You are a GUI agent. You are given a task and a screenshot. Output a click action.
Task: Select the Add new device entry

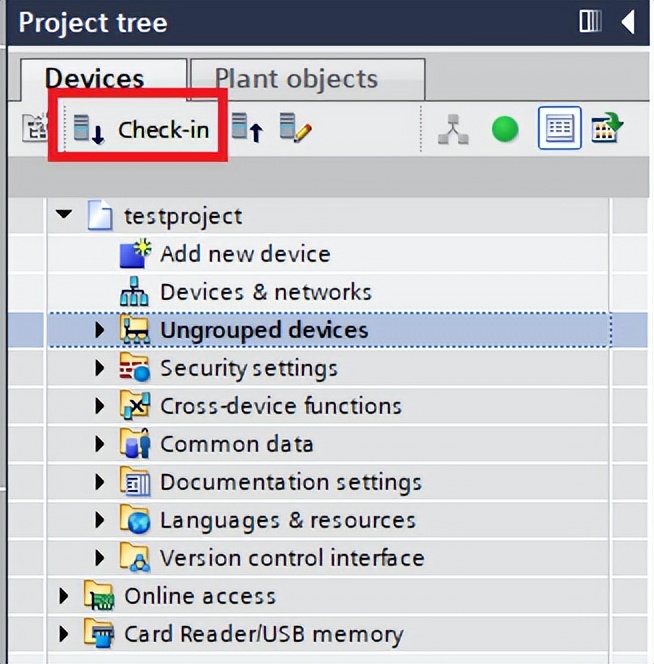[245, 254]
